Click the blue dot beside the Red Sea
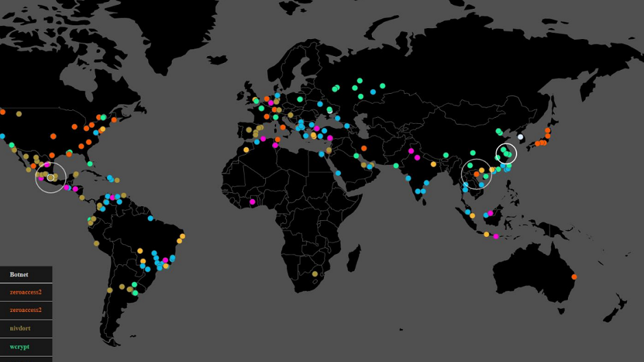The image size is (644, 362). (x=338, y=173)
